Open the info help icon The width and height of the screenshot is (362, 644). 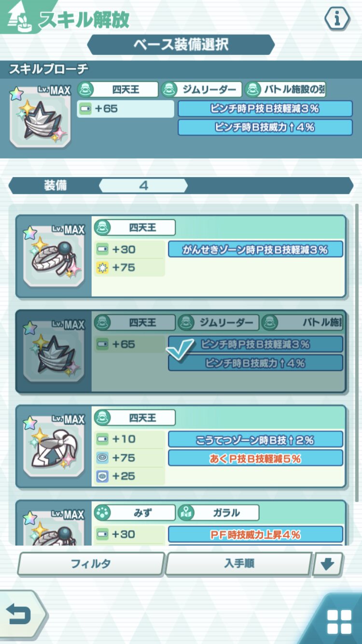point(336,18)
